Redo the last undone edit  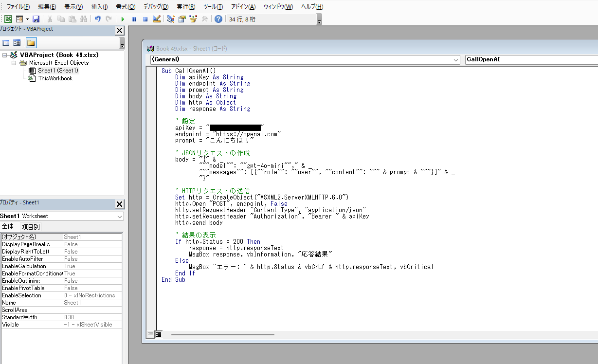point(109,19)
